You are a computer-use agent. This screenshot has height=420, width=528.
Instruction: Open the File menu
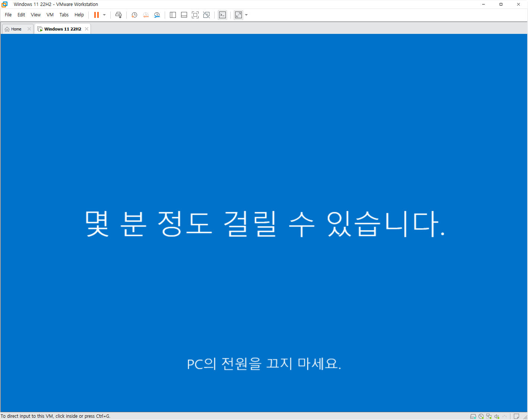tap(8, 15)
